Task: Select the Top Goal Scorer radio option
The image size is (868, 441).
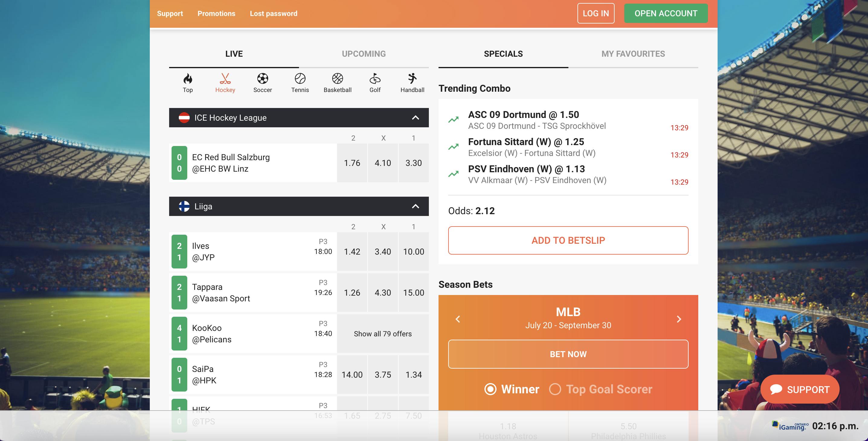Action: (555, 389)
